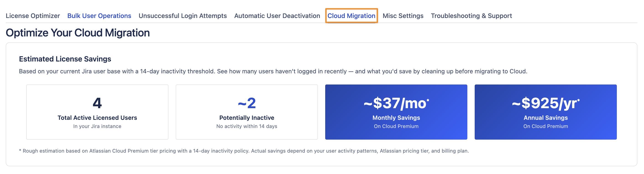
Task: Open the License Optimizer tab
Action: tap(33, 16)
